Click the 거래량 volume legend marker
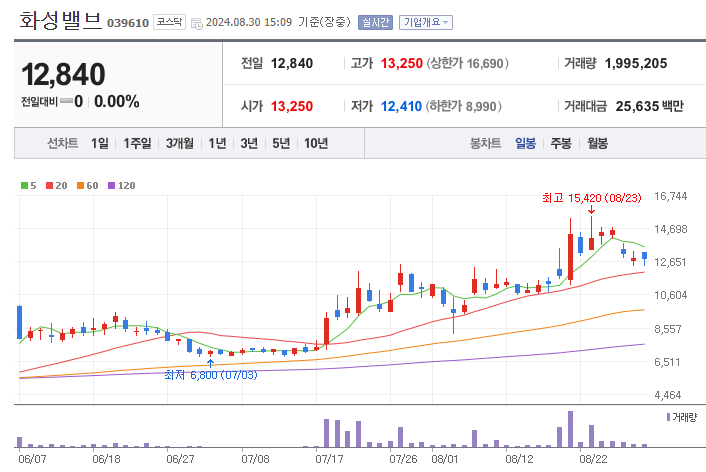 tap(669, 417)
